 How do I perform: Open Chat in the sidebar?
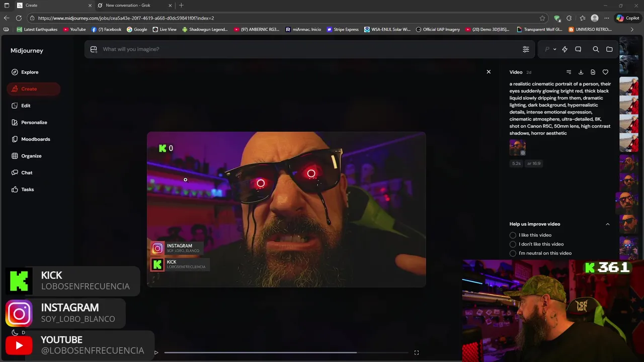click(27, 173)
